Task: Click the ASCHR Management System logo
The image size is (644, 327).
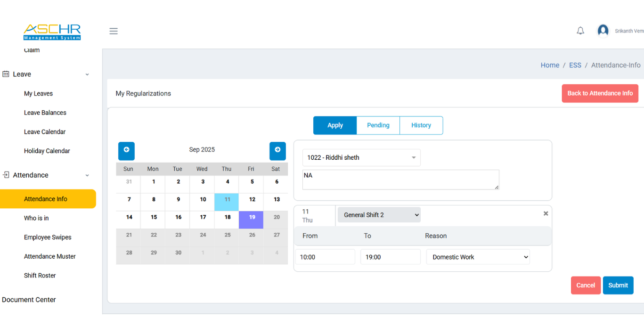Action: 52,32
